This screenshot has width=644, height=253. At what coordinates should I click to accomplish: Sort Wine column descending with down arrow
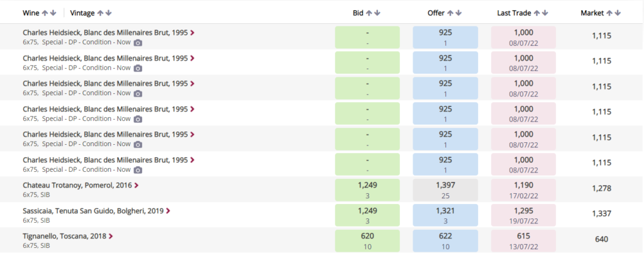pos(53,13)
